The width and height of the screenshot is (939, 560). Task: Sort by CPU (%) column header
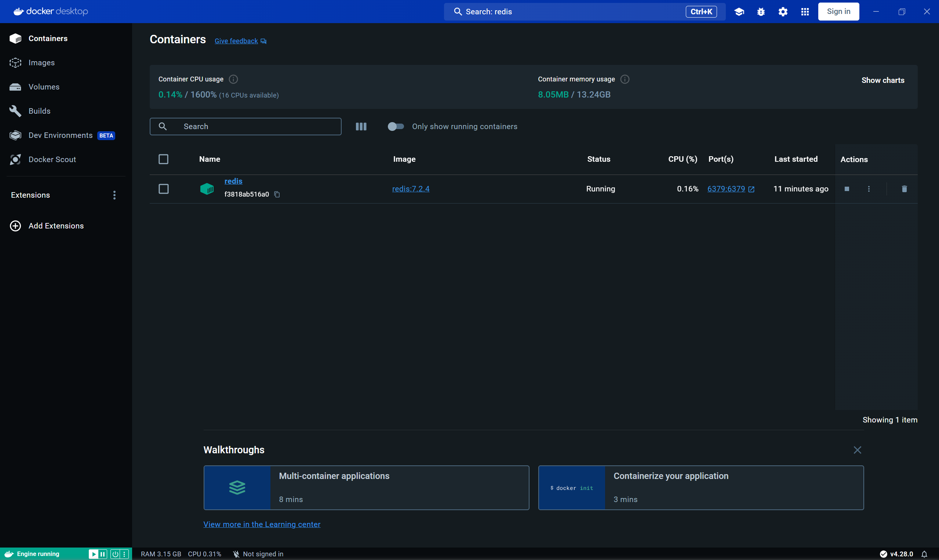(x=683, y=159)
